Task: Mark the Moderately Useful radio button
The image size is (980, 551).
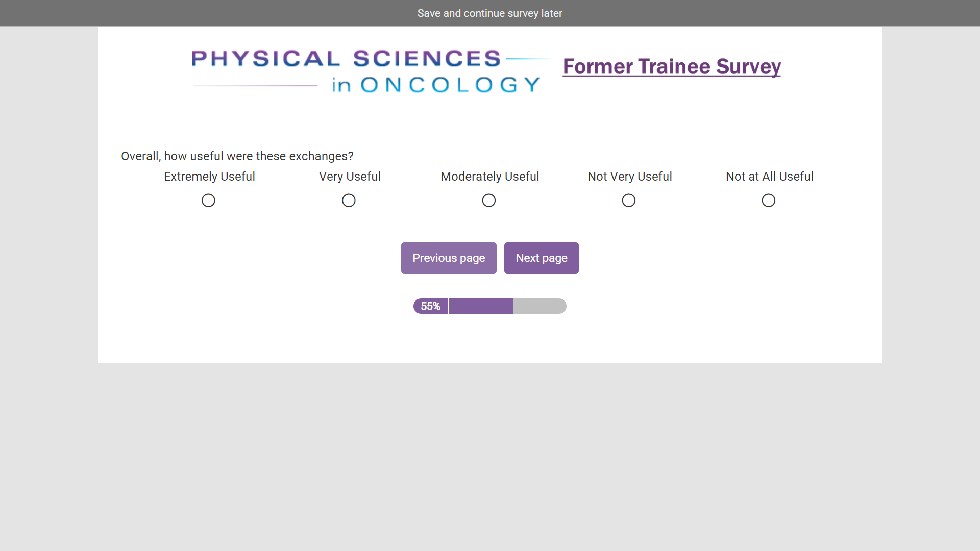Action: point(489,201)
